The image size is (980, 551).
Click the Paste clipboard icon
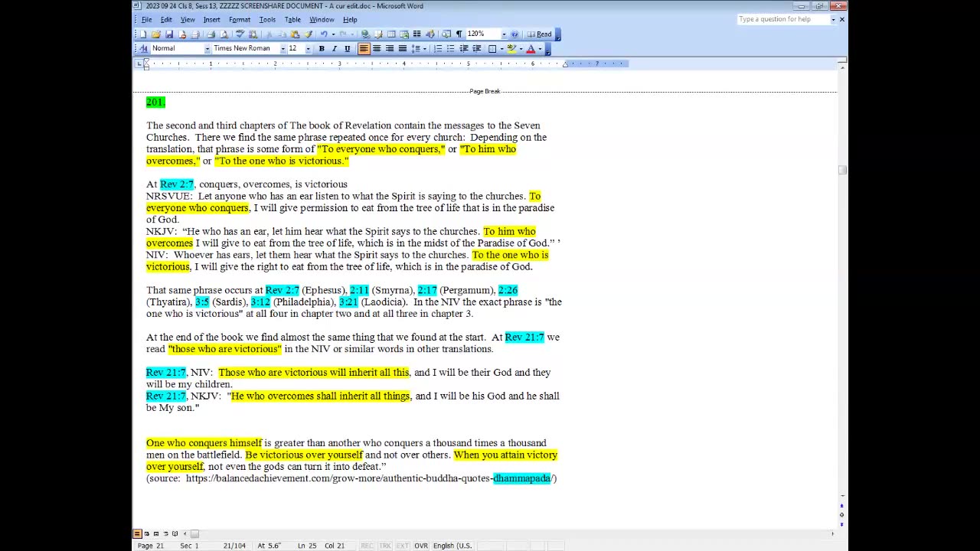point(295,34)
